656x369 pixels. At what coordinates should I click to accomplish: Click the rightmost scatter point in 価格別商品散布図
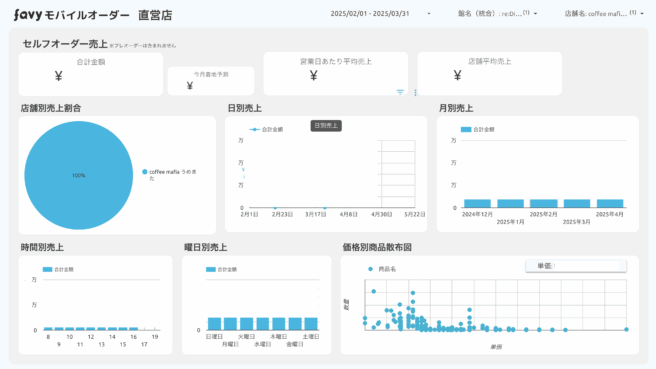click(626, 329)
